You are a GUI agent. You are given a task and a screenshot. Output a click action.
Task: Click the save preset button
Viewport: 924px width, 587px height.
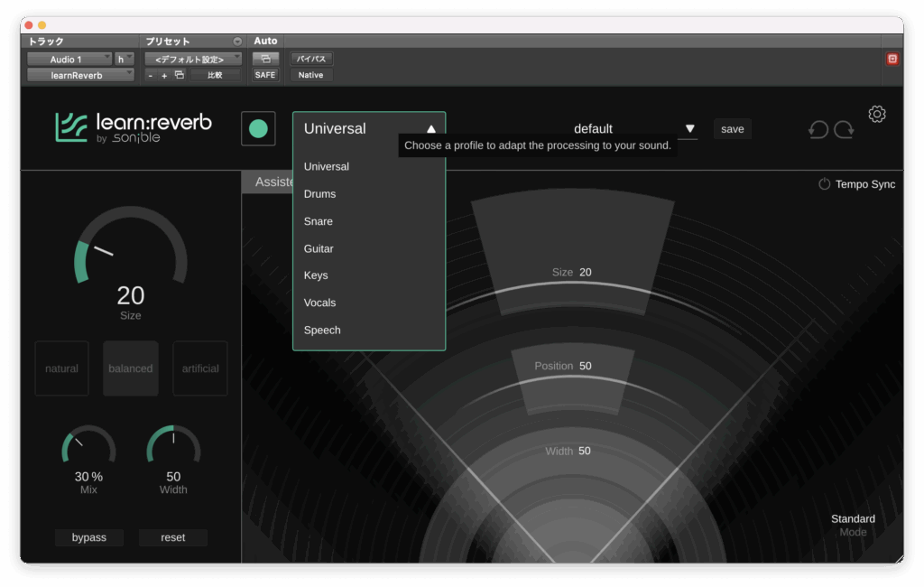(733, 128)
